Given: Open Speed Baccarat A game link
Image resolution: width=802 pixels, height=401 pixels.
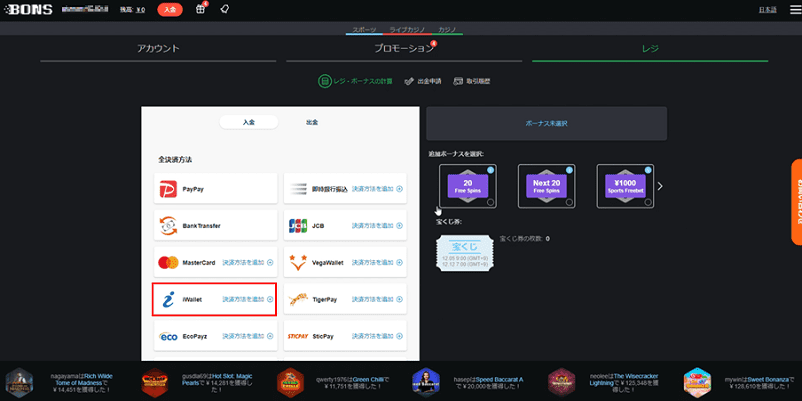Looking at the screenshot, I should point(499,380).
